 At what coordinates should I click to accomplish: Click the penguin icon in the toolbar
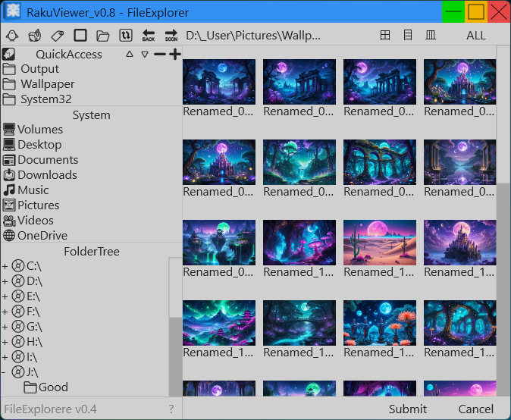[12, 35]
